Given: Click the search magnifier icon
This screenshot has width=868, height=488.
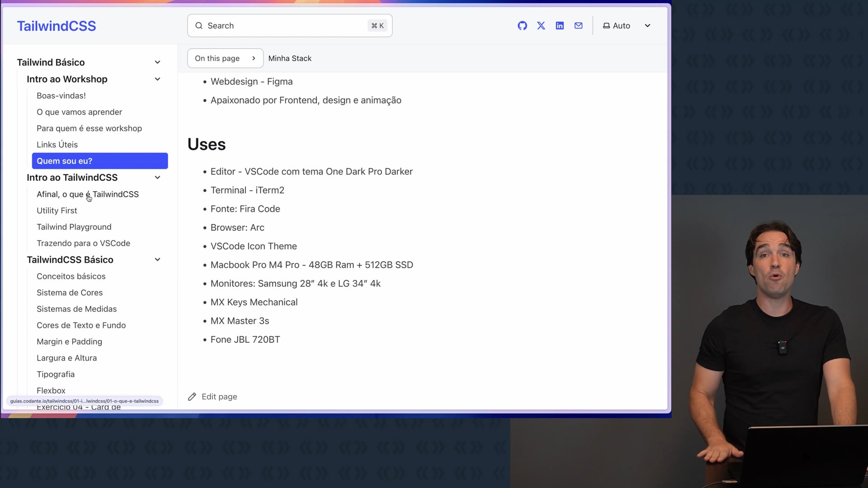Looking at the screenshot, I should coord(199,26).
